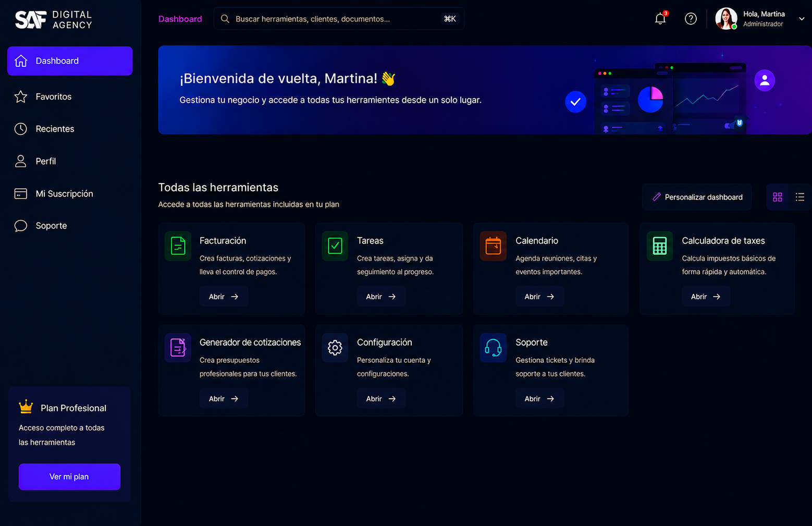Image resolution: width=812 pixels, height=526 pixels.
Task: Open Facturación with its Abrir button
Action: pyautogui.click(x=224, y=297)
